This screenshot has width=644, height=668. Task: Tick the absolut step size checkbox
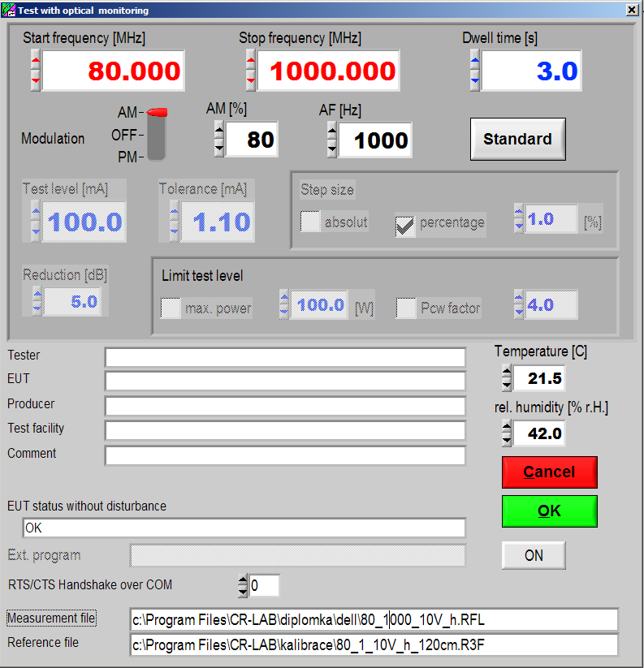pos(310,222)
